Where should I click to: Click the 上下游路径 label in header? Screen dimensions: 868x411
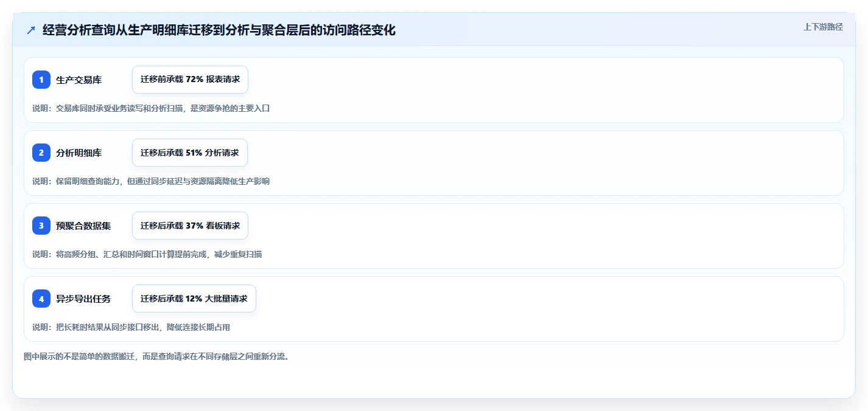pos(823,27)
